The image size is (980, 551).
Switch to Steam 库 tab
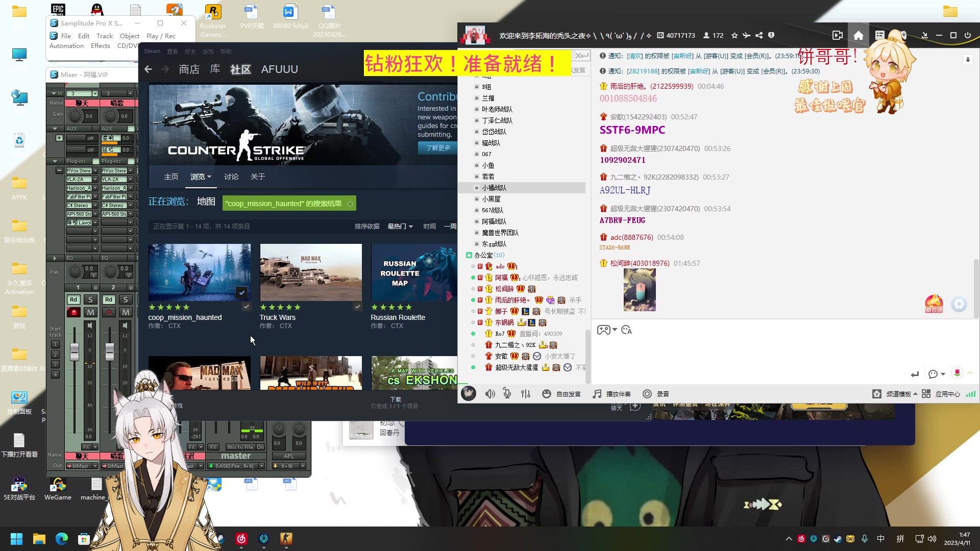pos(215,69)
